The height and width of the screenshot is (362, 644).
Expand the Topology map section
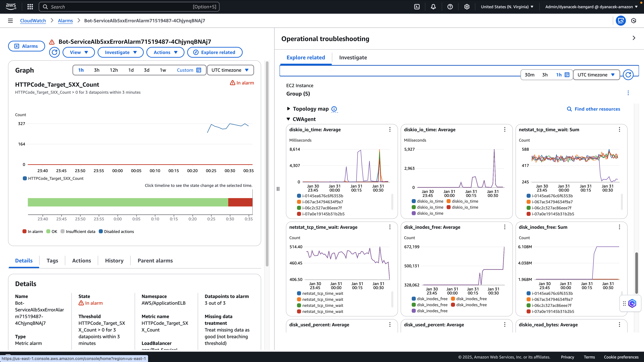[288, 109]
